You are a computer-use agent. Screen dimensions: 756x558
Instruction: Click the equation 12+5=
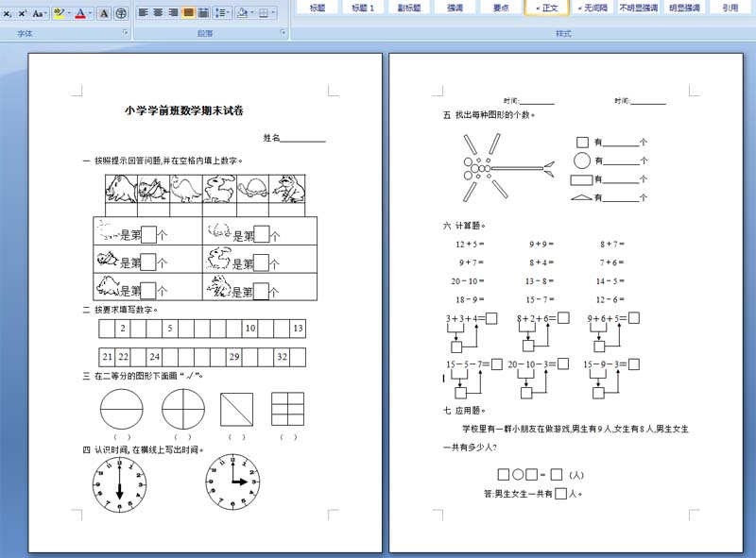tap(470, 245)
